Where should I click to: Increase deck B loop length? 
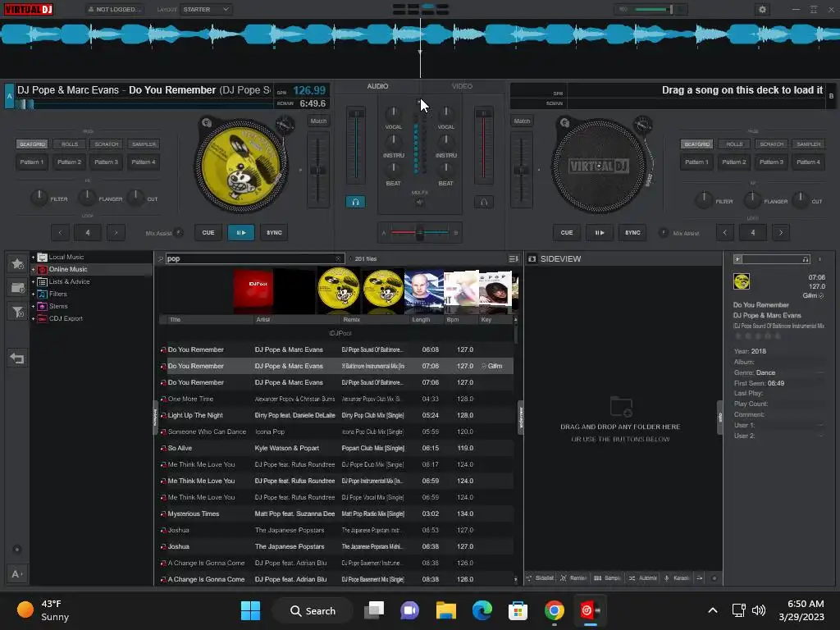[x=781, y=232]
